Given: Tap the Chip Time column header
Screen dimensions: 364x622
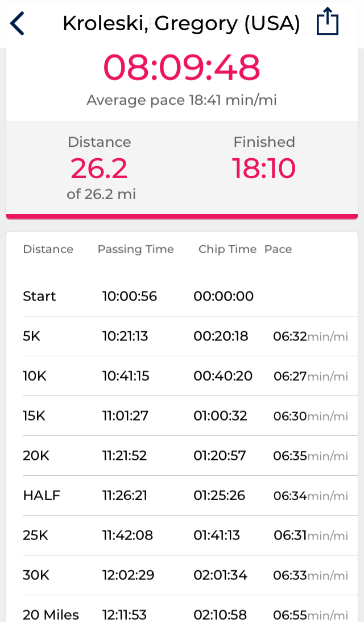Looking at the screenshot, I should pos(227,249).
